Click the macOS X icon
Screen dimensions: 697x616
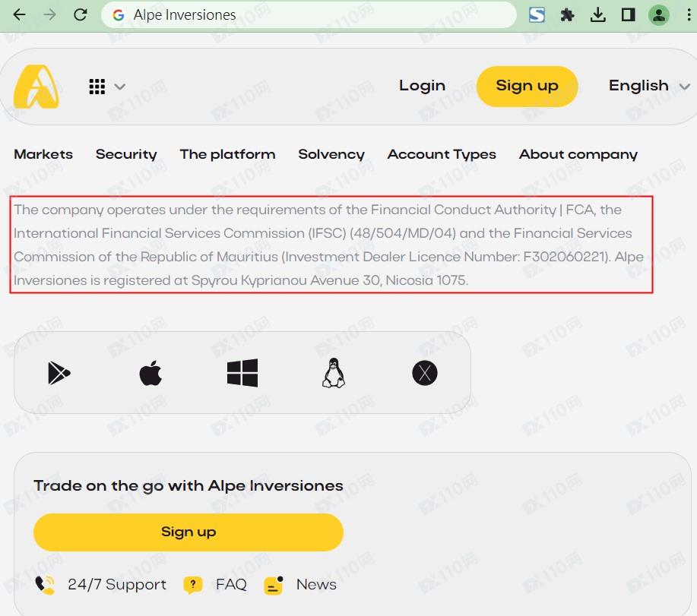point(424,373)
